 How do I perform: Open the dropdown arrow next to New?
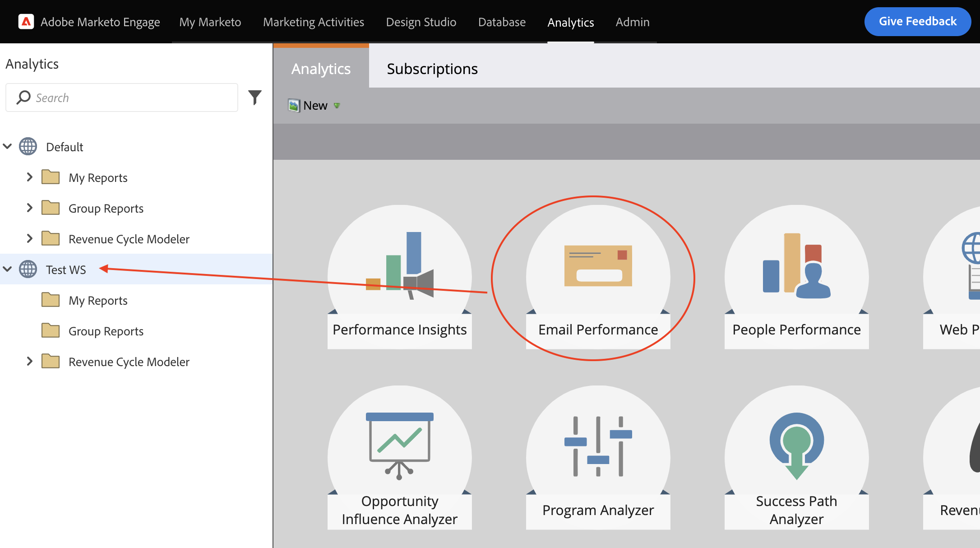[337, 106]
